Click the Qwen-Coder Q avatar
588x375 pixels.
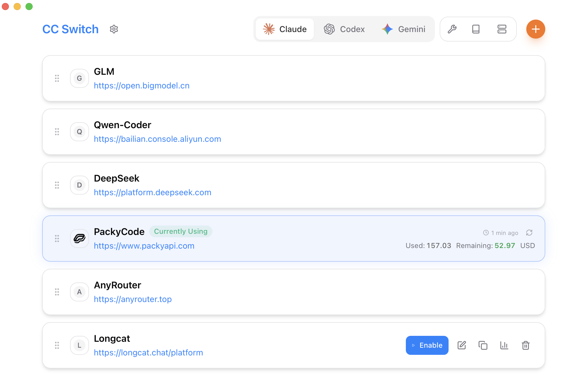[x=80, y=132]
